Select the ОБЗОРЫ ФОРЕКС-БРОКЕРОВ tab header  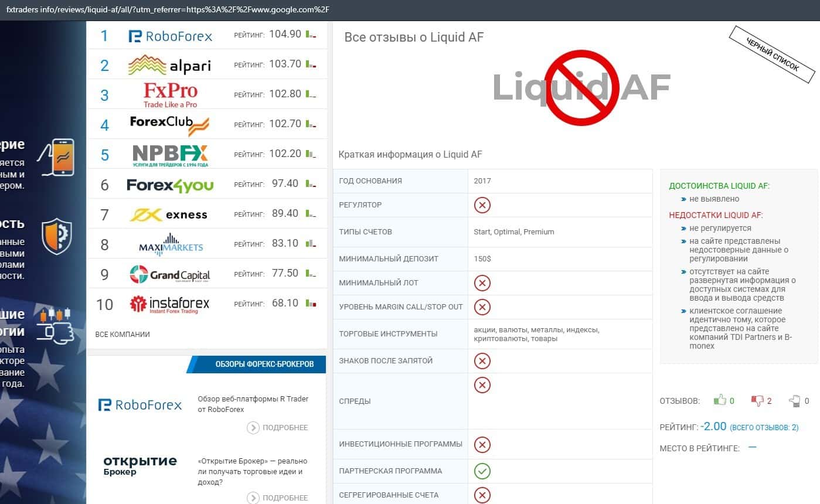pos(264,364)
